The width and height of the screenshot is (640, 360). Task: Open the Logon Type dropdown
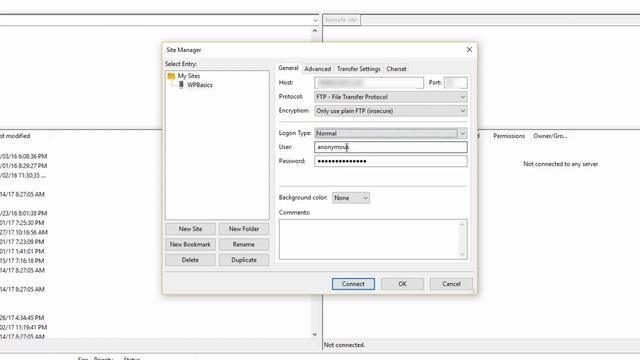pos(391,133)
